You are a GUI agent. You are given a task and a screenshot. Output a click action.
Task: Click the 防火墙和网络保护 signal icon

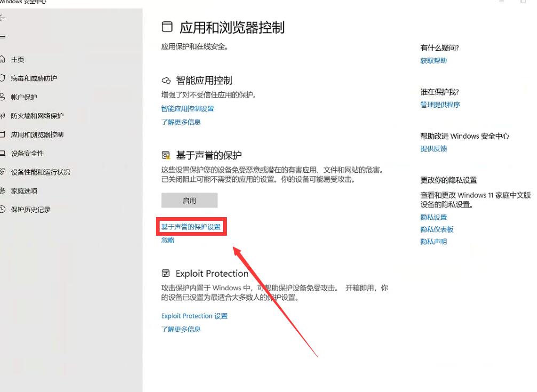tap(3, 116)
